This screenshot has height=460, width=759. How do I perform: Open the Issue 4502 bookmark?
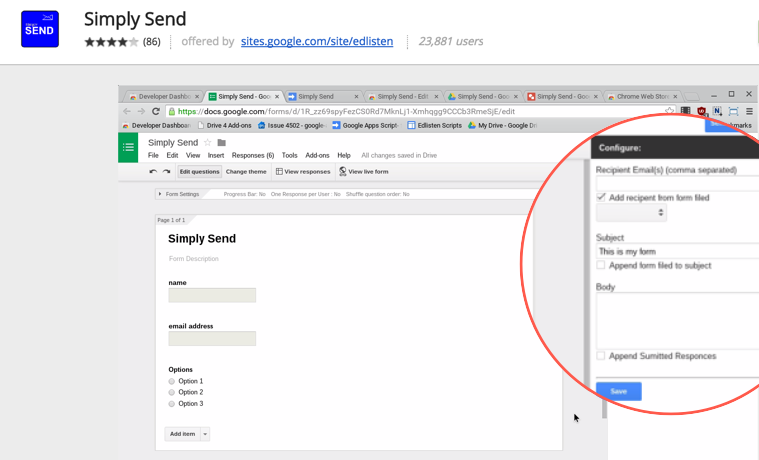click(x=292, y=125)
